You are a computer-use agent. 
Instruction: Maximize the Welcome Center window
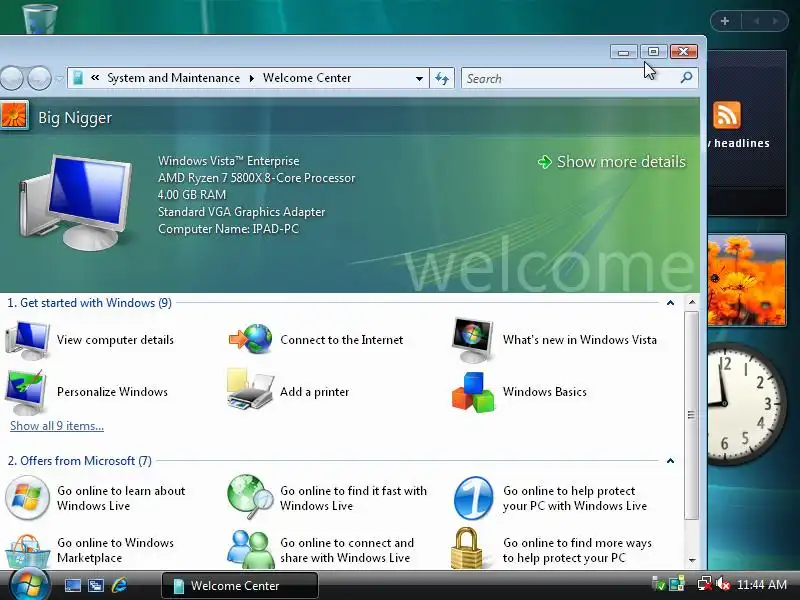click(x=653, y=52)
